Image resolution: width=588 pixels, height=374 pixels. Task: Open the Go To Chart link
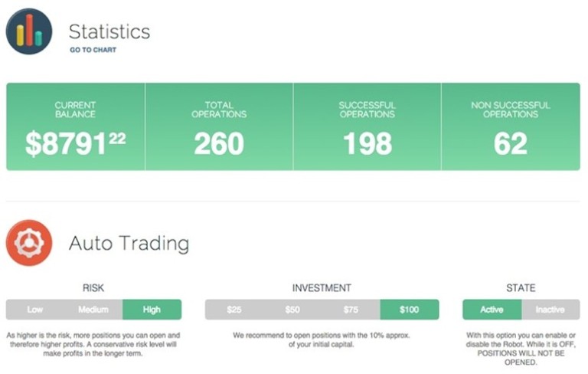(93, 50)
